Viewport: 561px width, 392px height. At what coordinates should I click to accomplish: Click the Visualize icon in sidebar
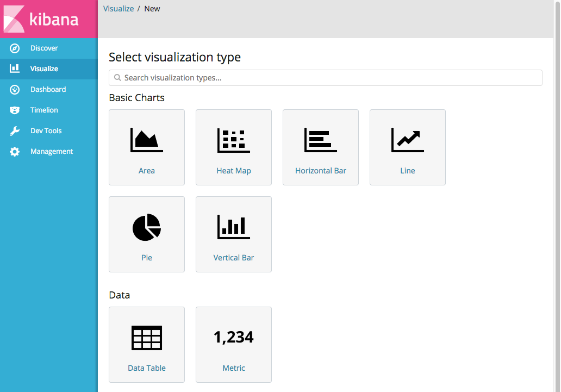click(x=15, y=69)
